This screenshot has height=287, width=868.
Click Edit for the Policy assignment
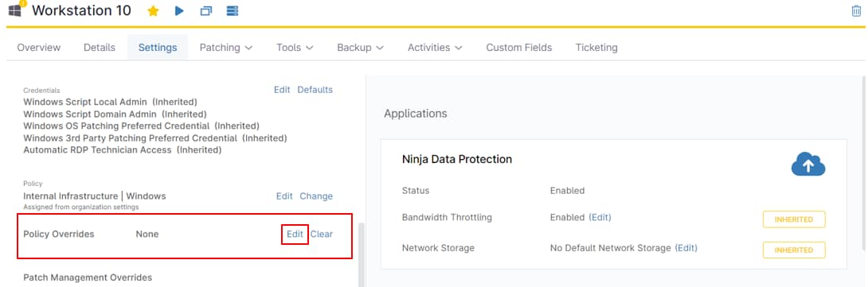click(284, 196)
